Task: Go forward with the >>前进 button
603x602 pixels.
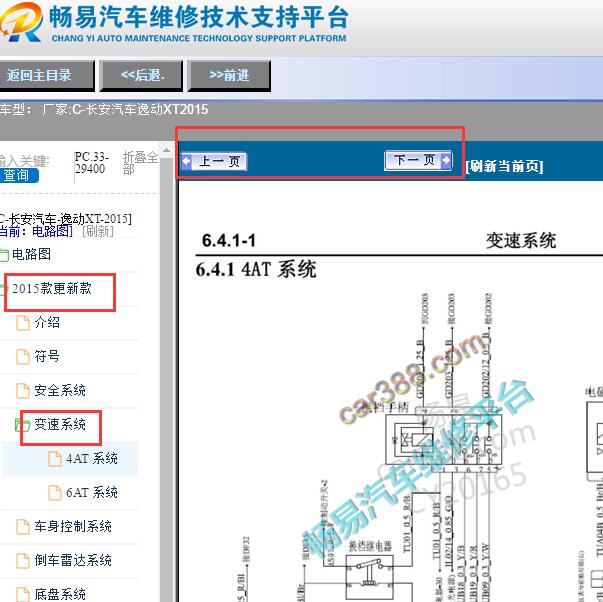Action: pos(229,75)
